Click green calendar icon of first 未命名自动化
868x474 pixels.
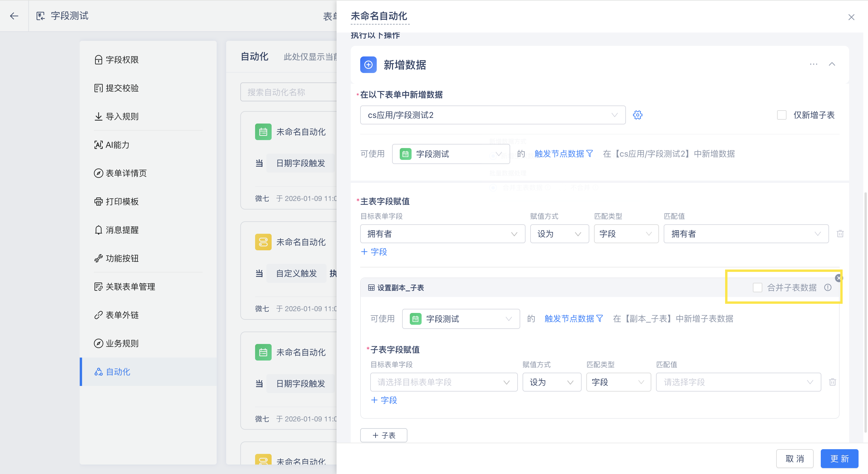coord(263,132)
